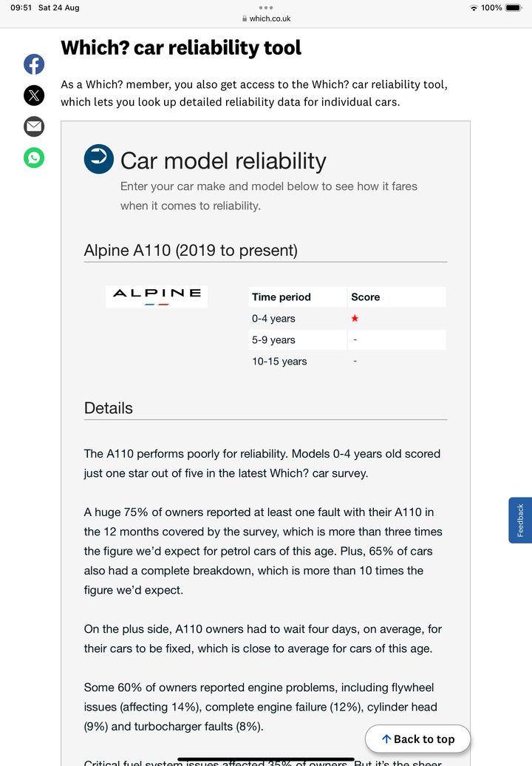
Task: Tap the three-dot multitasking menu
Action: click(x=266, y=7)
